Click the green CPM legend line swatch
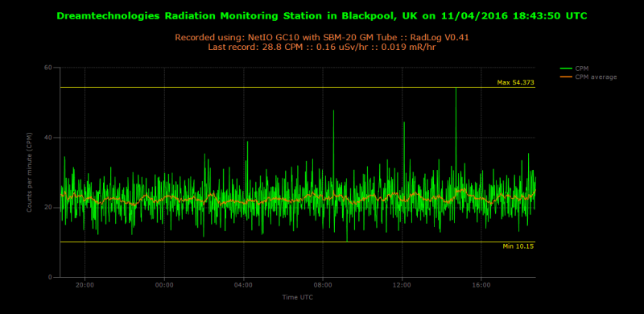The height and width of the screenshot is (314, 644). [566, 68]
